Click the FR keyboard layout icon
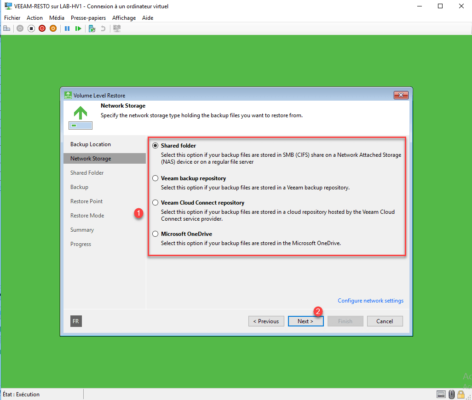This screenshot has height=400, width=472. (x=76, y=321)
